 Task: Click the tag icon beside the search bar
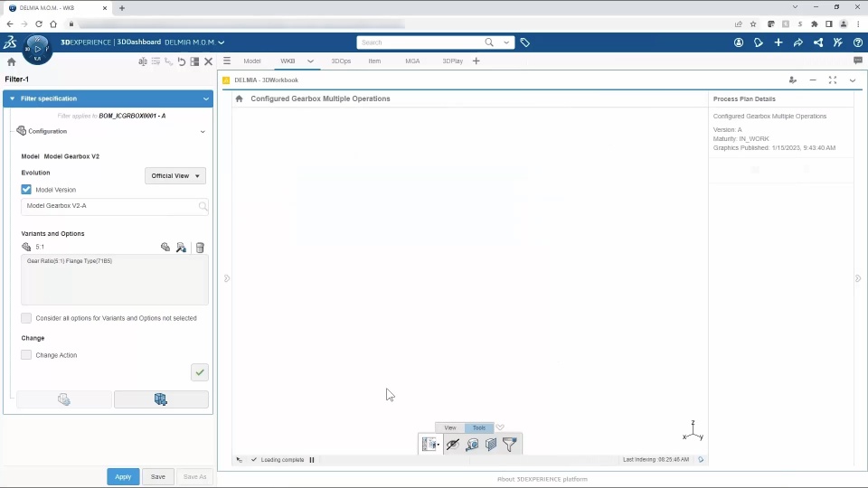524,42
